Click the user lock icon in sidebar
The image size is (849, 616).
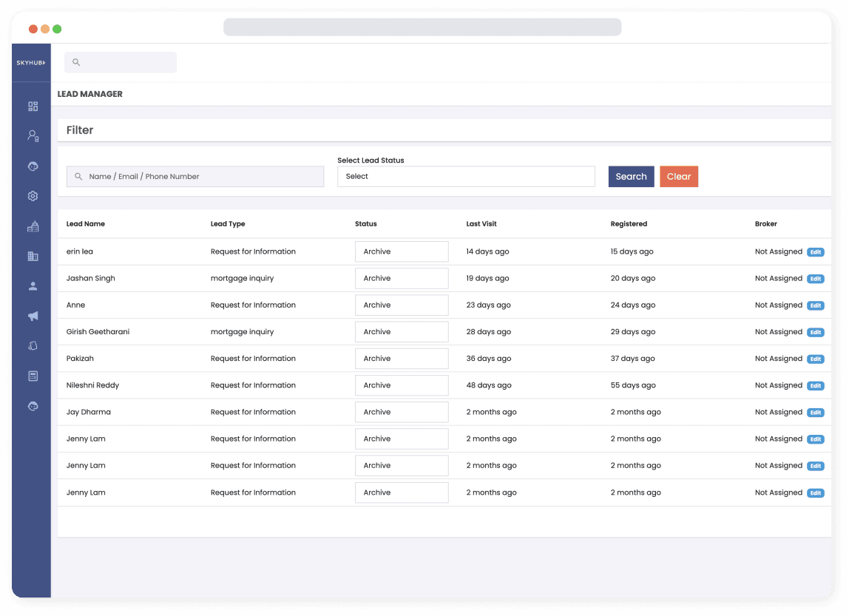click(x=33, y=136)
